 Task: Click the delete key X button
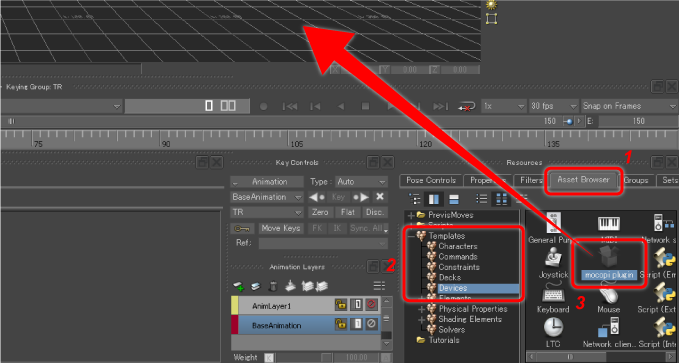pos(380,197)
